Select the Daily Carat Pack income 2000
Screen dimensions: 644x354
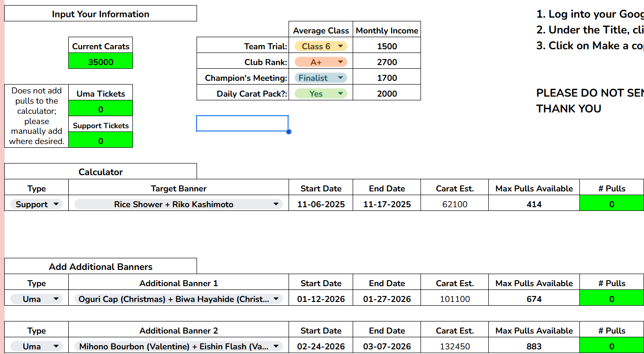pos(387,92)
